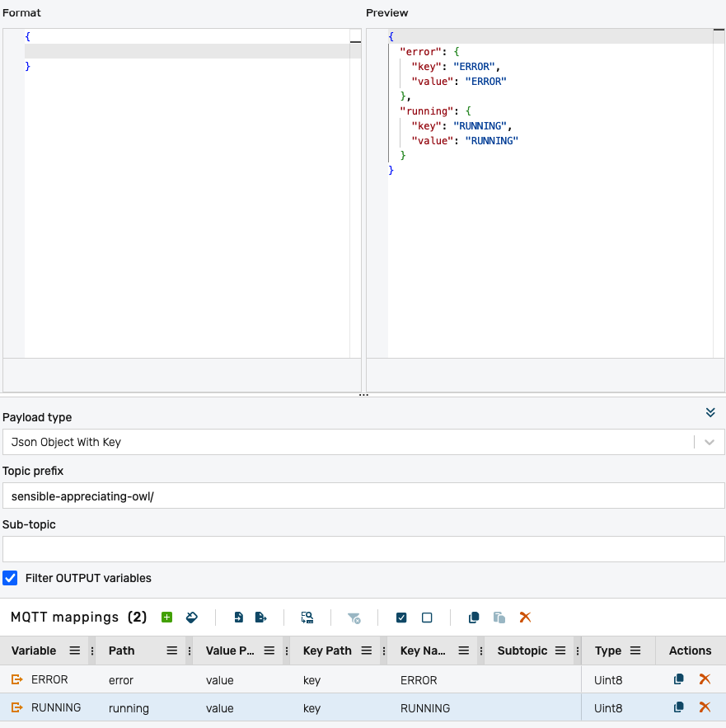726x728 pixels.
Task: Click the Sub-topic input field
Action: (363, 549)
